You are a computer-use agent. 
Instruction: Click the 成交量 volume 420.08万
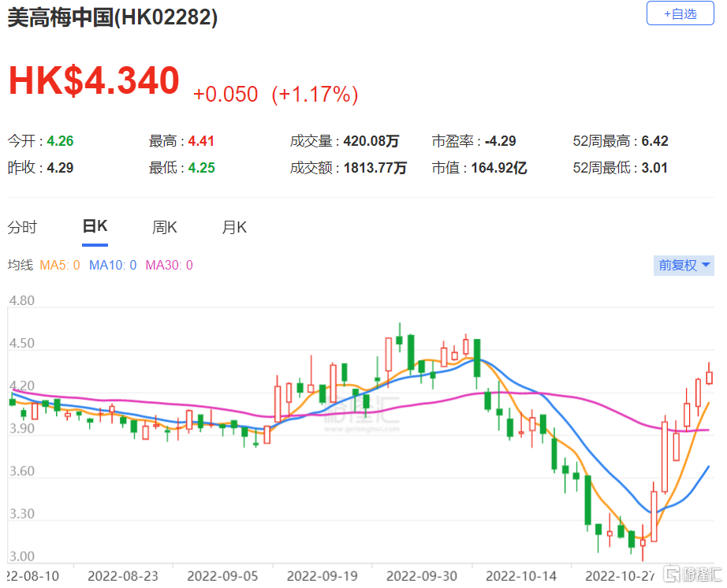pyautogui.click(x=371, y=141)
